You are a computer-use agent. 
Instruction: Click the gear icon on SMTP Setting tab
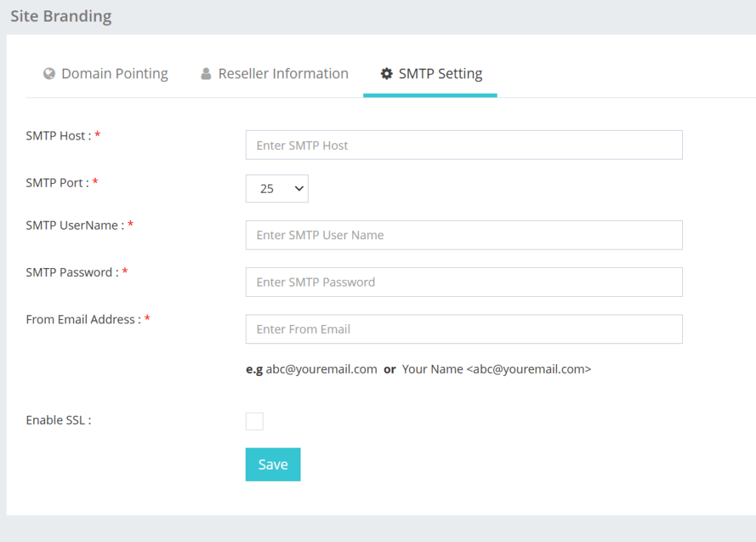click(x=386, y=74)
